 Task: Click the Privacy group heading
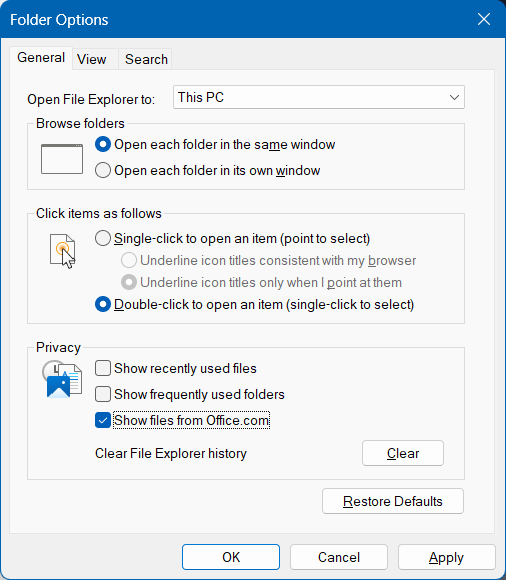(58, 347)
